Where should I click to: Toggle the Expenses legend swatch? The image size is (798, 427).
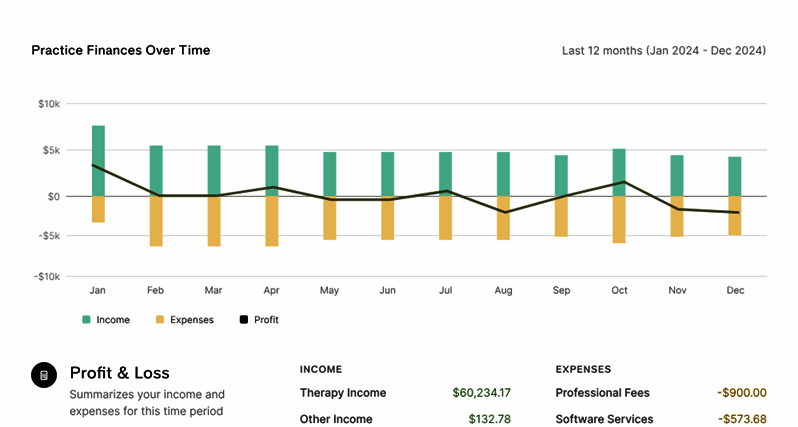160,320
